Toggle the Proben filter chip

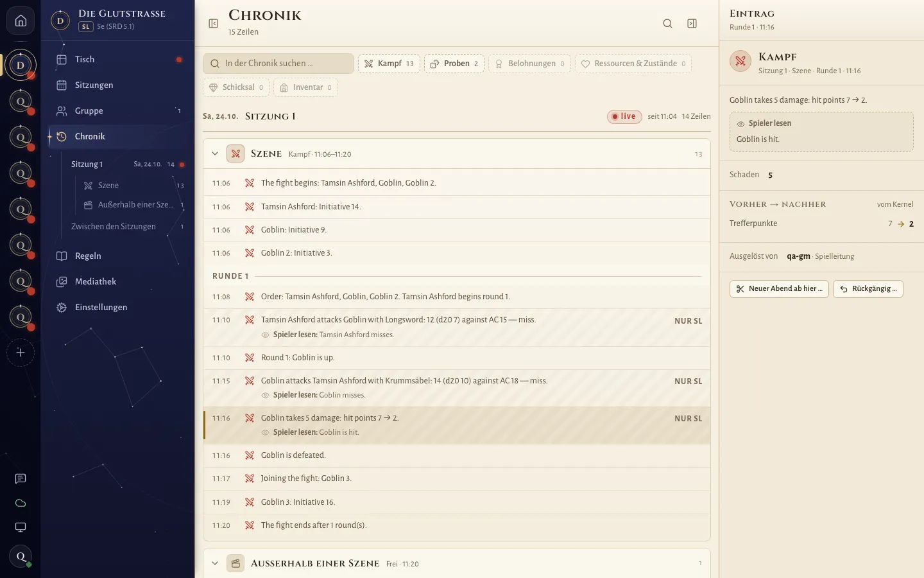coord(454,64)
